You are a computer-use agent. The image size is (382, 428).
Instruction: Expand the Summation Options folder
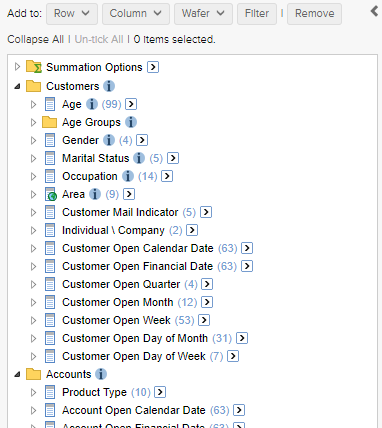pos(18,67)
